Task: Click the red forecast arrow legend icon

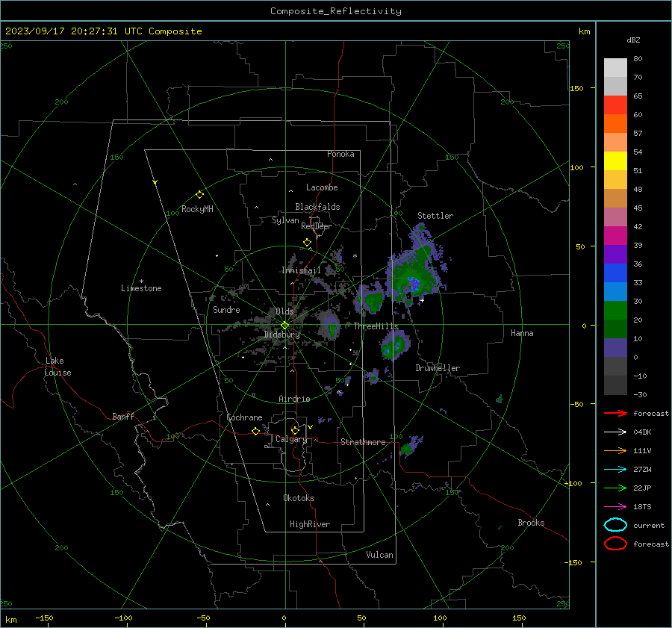Action: [x=615, y=413]
